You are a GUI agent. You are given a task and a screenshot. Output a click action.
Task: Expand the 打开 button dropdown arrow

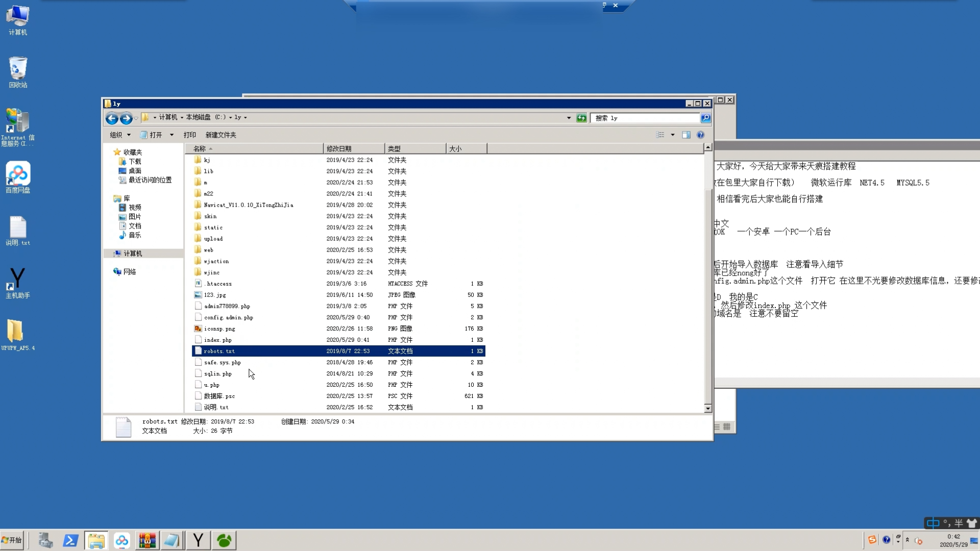coord(171,135)
